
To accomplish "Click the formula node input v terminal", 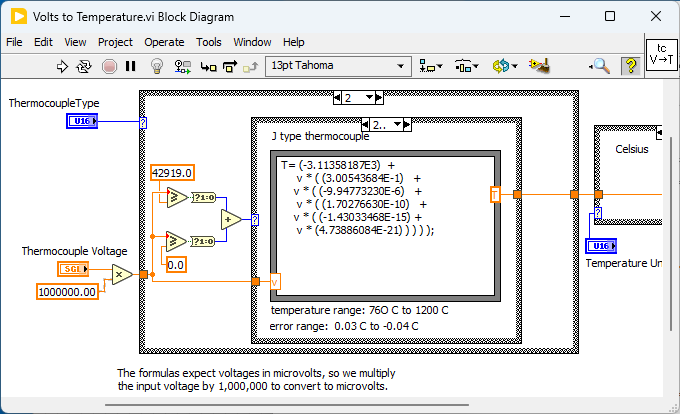I will 275,282.
